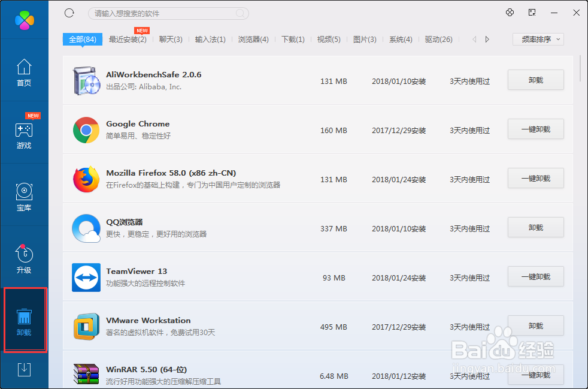588x389 pixels.
Task: Switch to the 浏览器(4) tab
Action: click(x=253, y=39)
